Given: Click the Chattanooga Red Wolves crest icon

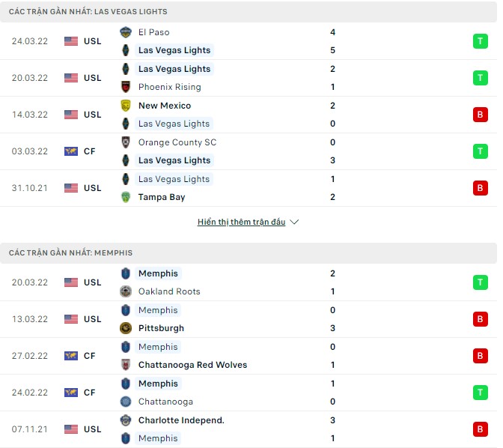Looking at the screenshot, I should (126, 365).
